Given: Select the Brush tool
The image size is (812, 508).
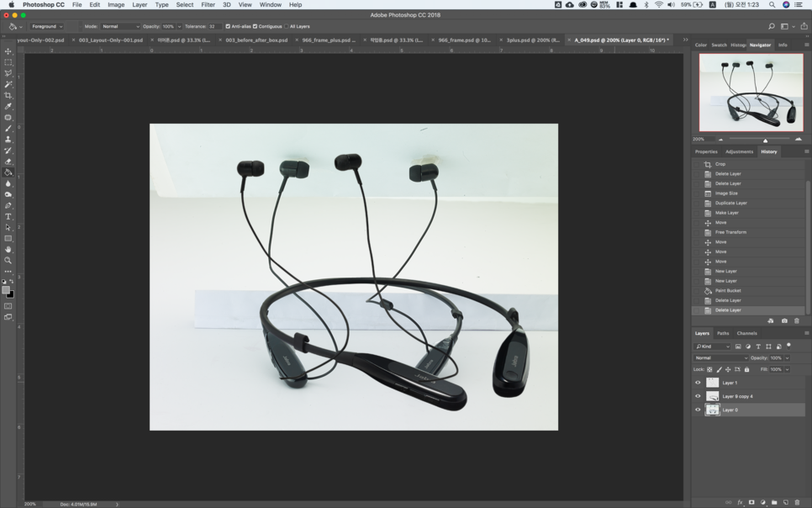Looking at the screenshot, I should [8, 129].
